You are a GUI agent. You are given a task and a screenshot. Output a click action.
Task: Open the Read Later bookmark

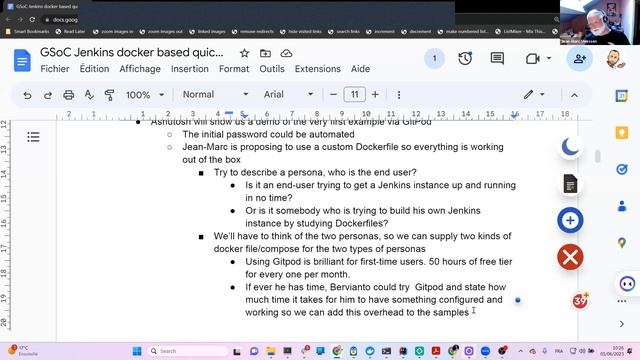(70, 31)
